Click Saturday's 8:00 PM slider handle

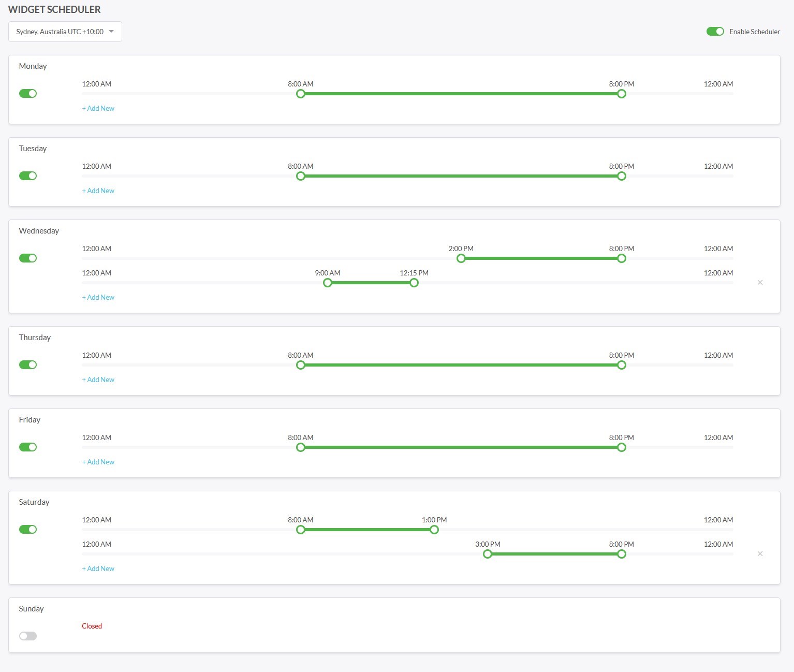pyautogui.click(x=622, y=554)
